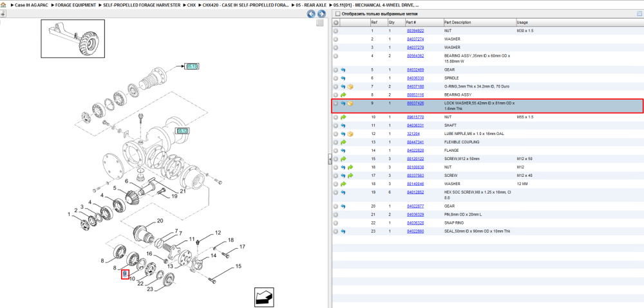
Task: Enable 'Отобразить только выбранные метки' checkbox
Action: tap(337, 14)
